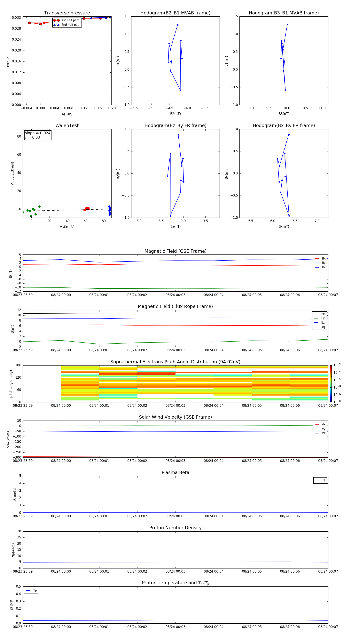Click the "Bx(nT)" x-axis label
Screen dimensions: 351x644
click(284, 227)
